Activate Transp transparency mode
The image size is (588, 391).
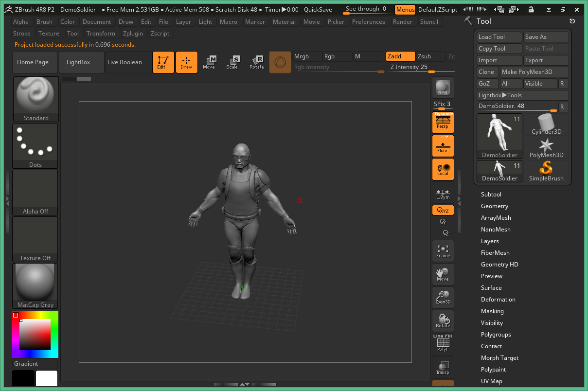click(443, 368)
